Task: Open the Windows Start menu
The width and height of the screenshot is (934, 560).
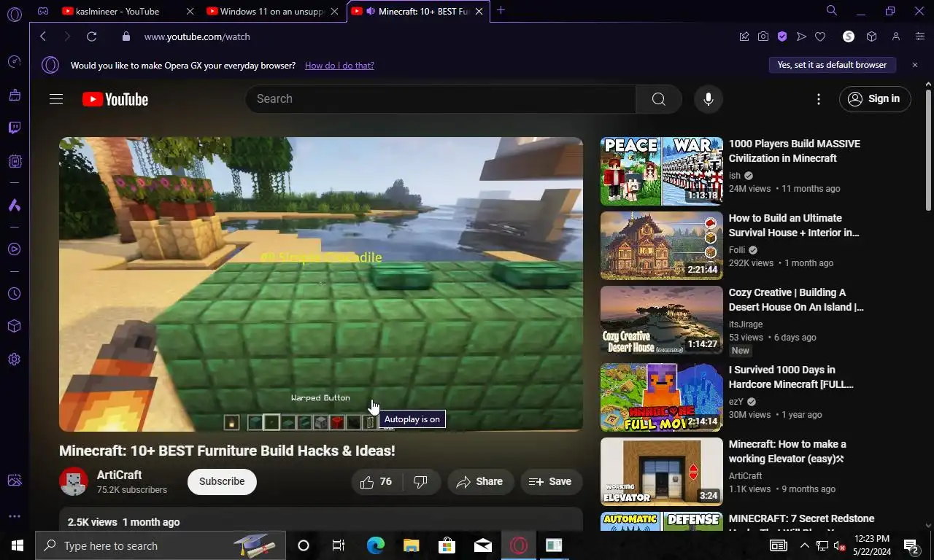Action: pos(17,545)
